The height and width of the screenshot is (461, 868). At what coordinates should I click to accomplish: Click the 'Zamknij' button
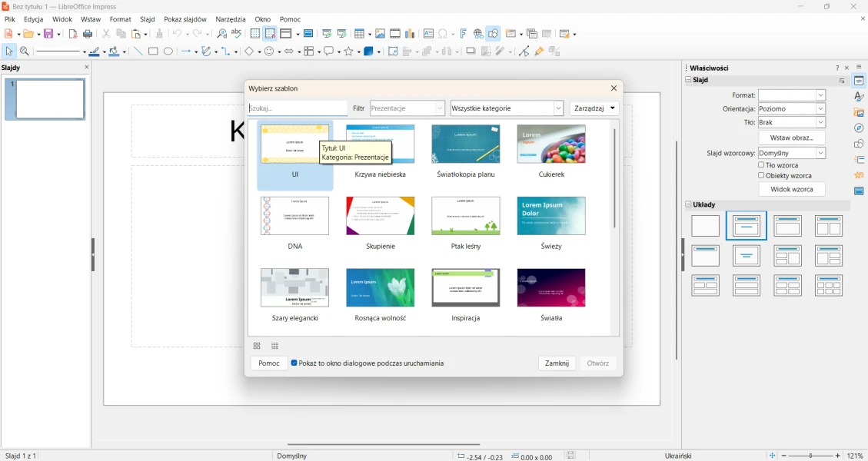click(557, 363)
